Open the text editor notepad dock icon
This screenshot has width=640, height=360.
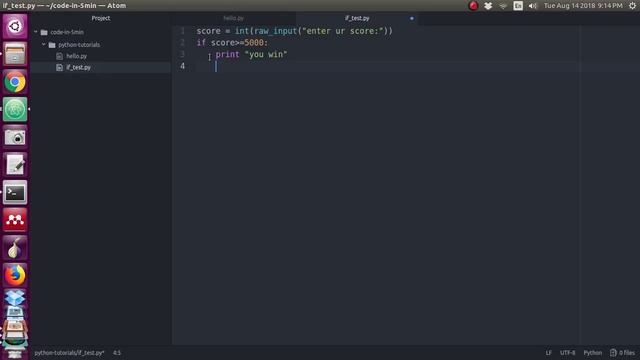[x=15, y=165]
